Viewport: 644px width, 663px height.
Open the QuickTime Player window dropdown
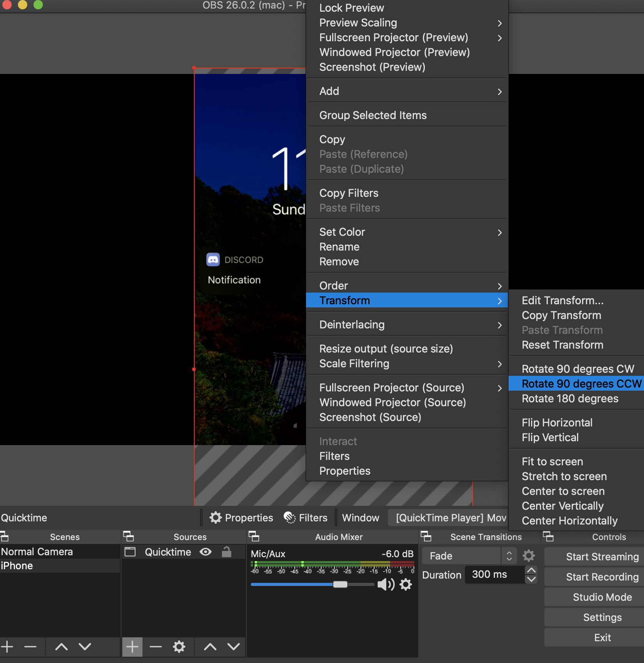pos(448,517)
